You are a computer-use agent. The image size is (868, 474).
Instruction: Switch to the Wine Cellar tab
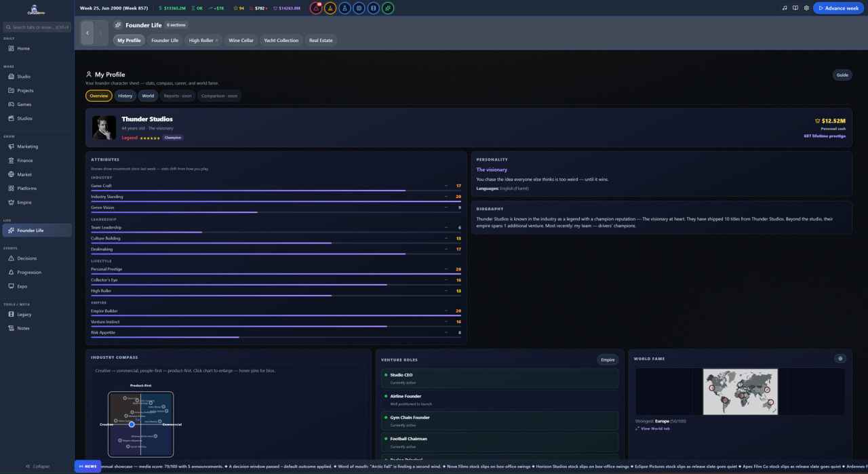click(241, 40)
